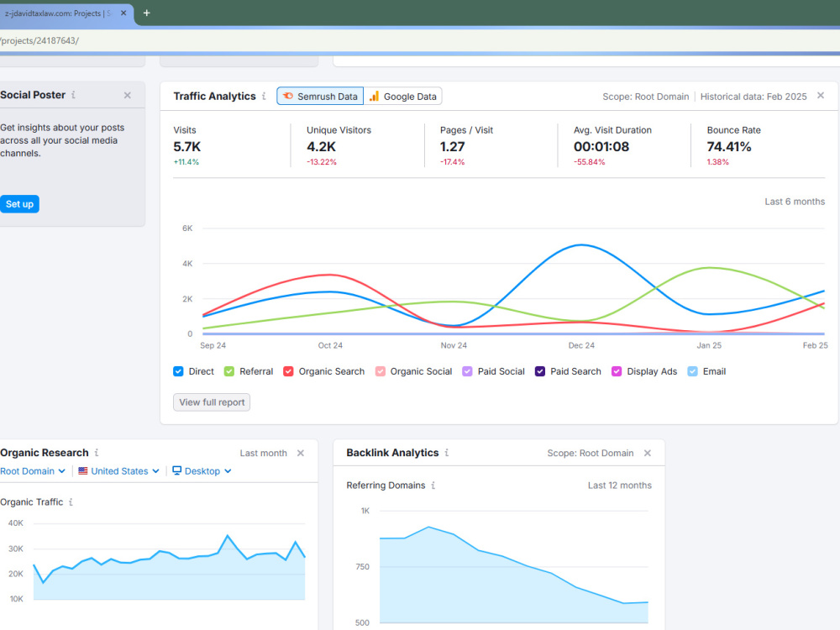This screenshot has height=630, width=840.
Task: Toggle the Display Ads checkbox
Action: point(617,371)
